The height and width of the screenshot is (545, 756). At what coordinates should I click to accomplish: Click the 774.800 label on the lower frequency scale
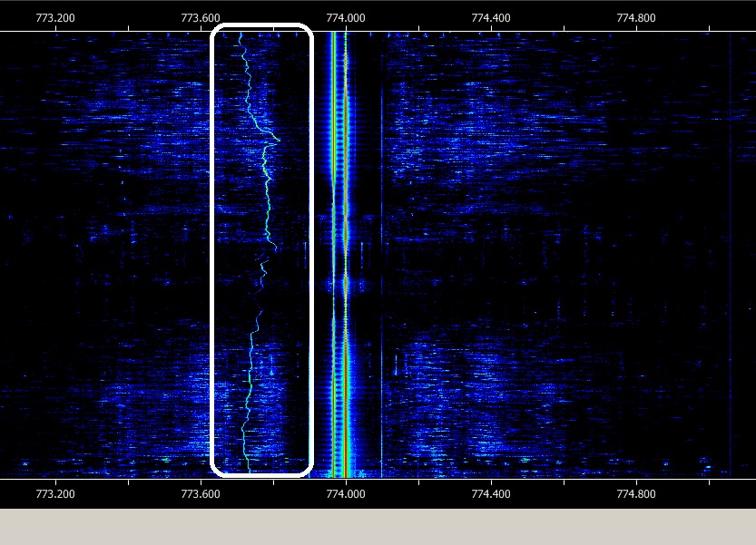(636, 494)
